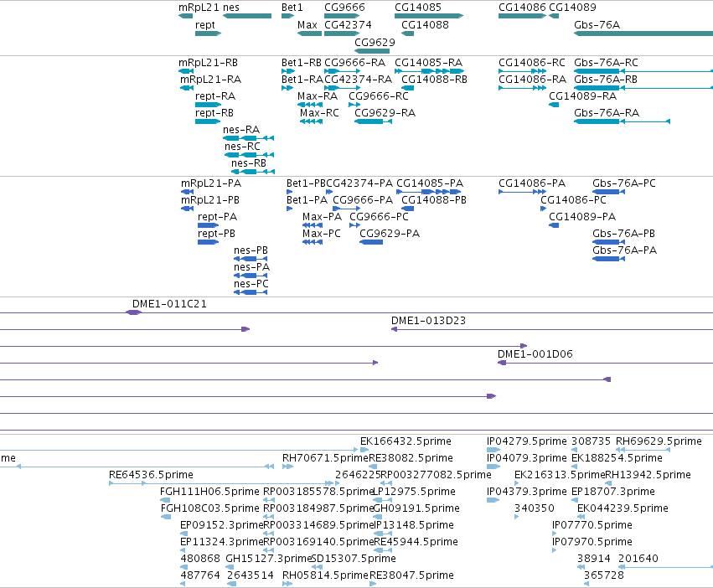Click protein CG9666-PC label
Screen dimensions: 713x588
pos(379,217)
